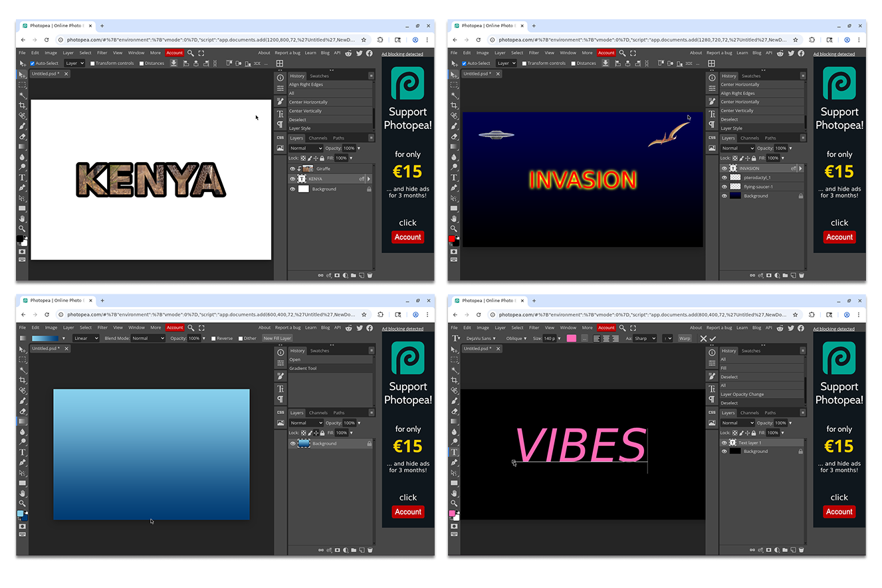This screenshot has height=588, width=882.
Task: Hide the Giraffe layer via its eye icon
Action: [x=292, y=169]
